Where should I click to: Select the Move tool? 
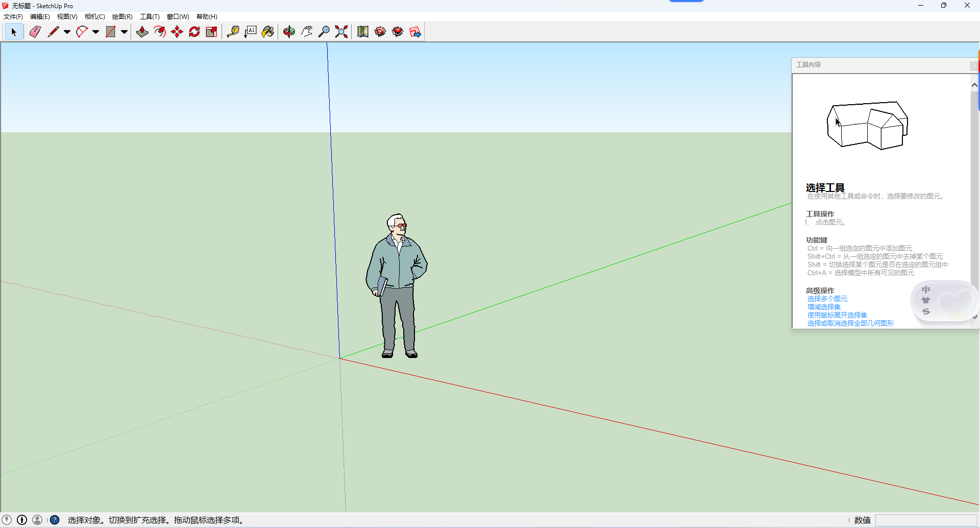point(177,31)
